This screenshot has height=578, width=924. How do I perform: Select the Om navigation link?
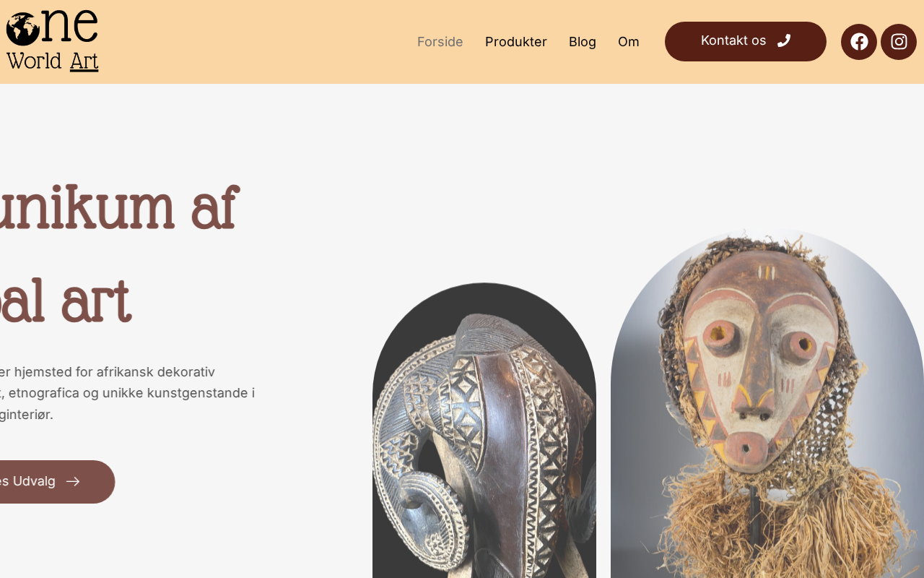pos(629,42)
